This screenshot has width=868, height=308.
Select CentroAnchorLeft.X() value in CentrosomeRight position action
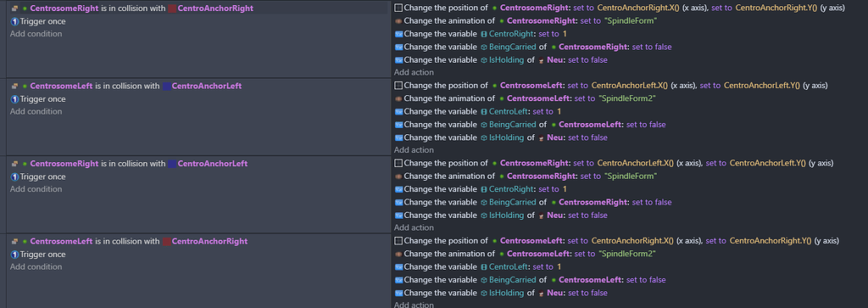[635, 163]
